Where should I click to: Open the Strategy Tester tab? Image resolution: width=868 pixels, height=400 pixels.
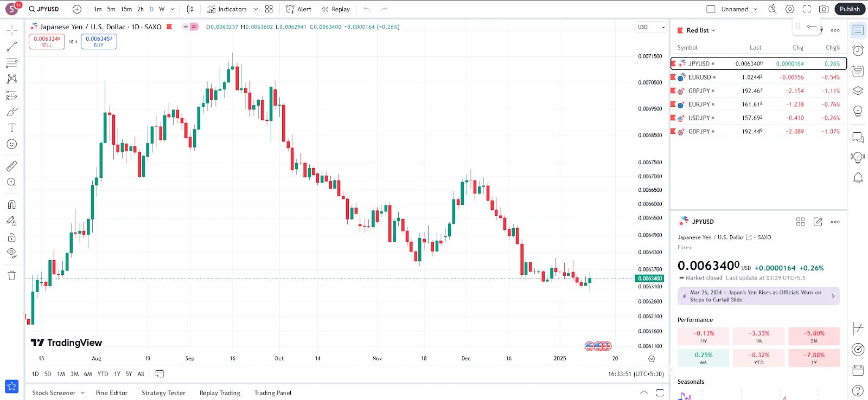pyautogui.click(x=163, y=393)
